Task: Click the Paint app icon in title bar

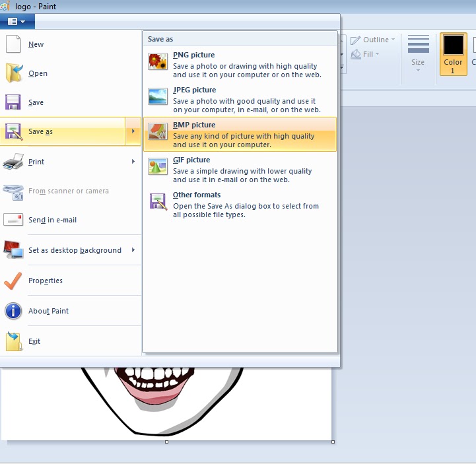Action: tap(5, 6)
